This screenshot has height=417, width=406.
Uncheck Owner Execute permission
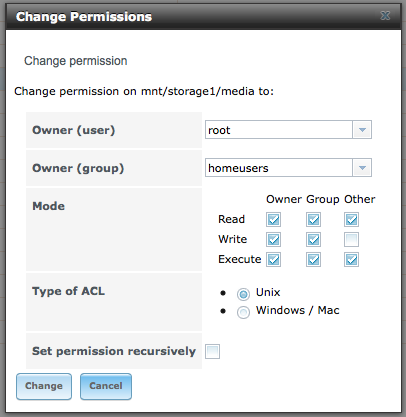click(273, 260)
